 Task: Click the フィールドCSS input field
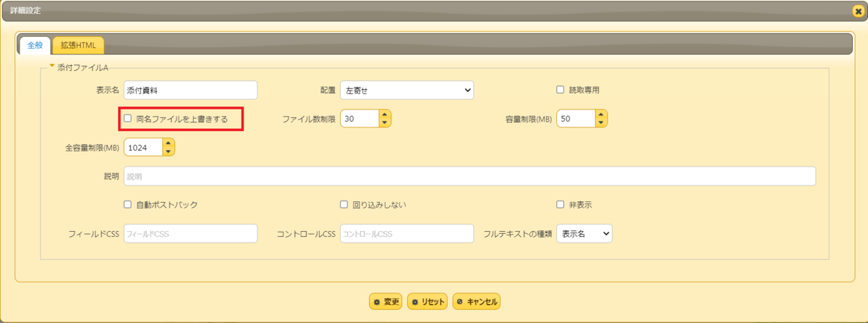click(191, 233)
